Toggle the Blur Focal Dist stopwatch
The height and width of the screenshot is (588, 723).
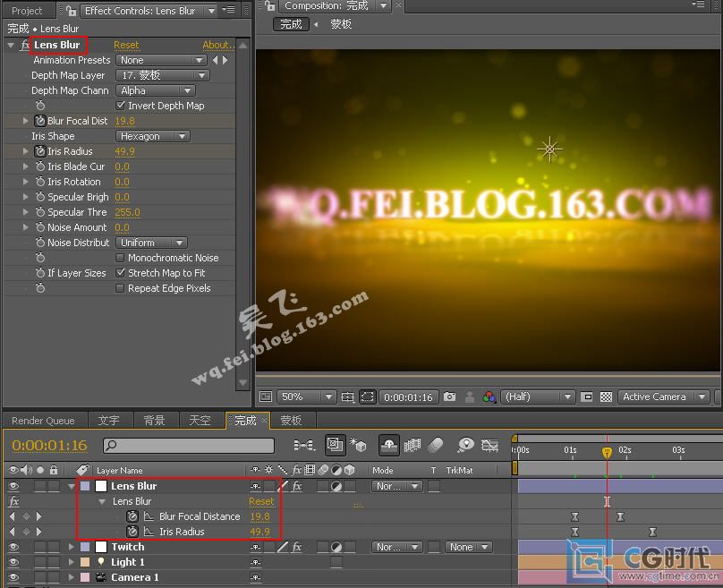pos(40,121)
